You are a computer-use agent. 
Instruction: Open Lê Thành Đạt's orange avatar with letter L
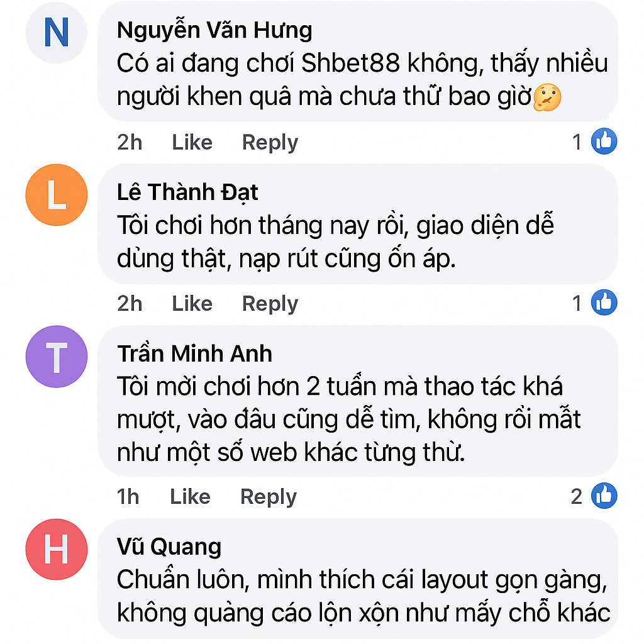click(x=56, y=195)
